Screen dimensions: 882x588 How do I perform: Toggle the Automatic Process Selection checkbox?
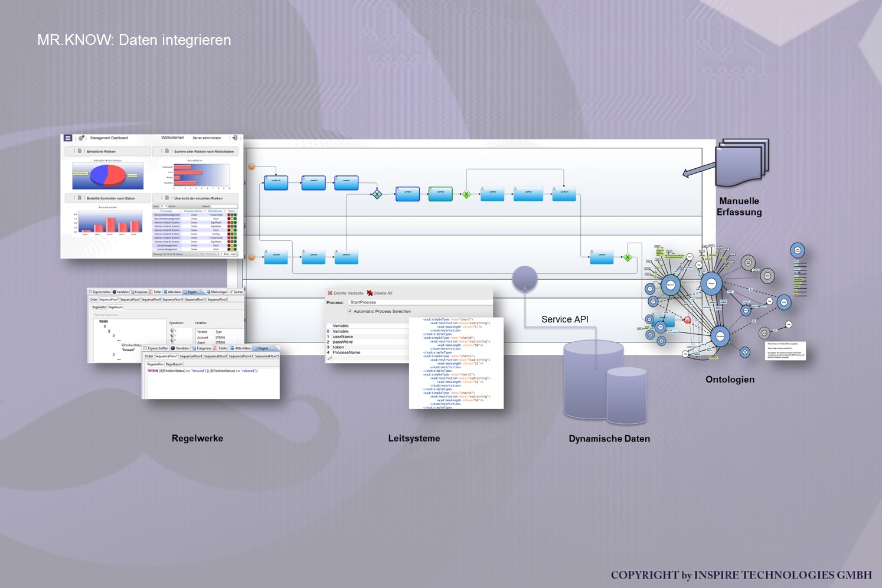(349, 311)
